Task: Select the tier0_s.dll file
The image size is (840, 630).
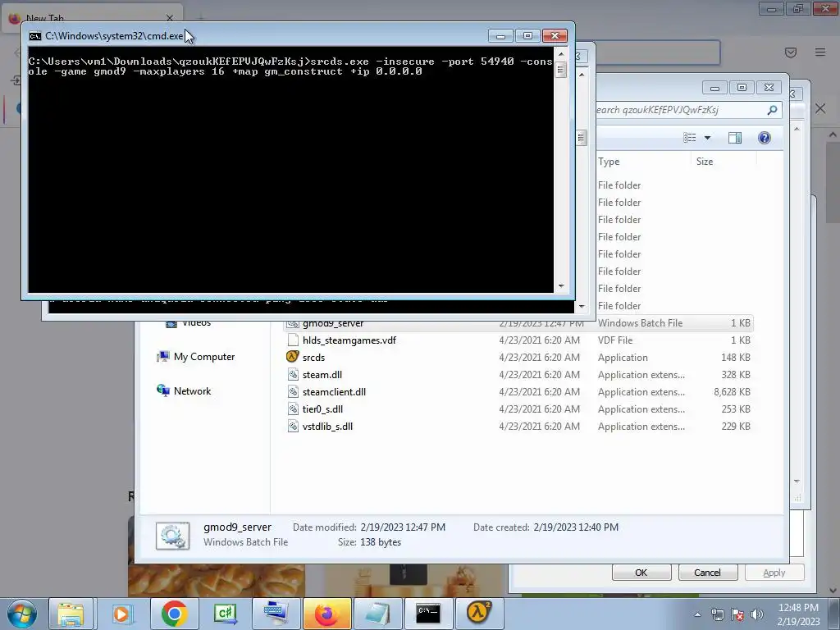Action: click(518, 409)
